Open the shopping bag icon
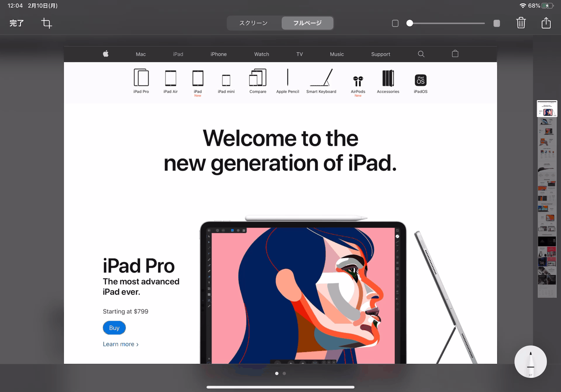Screen dimensions: 561x392 [455, 53]
